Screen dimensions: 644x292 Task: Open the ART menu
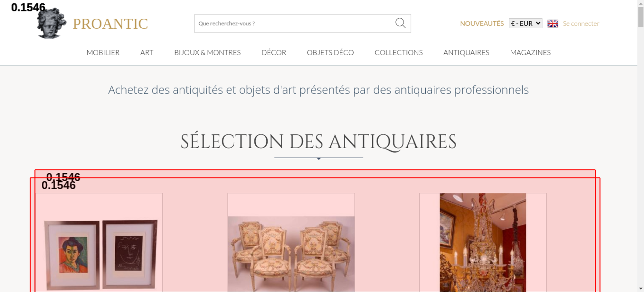point(147,52)
